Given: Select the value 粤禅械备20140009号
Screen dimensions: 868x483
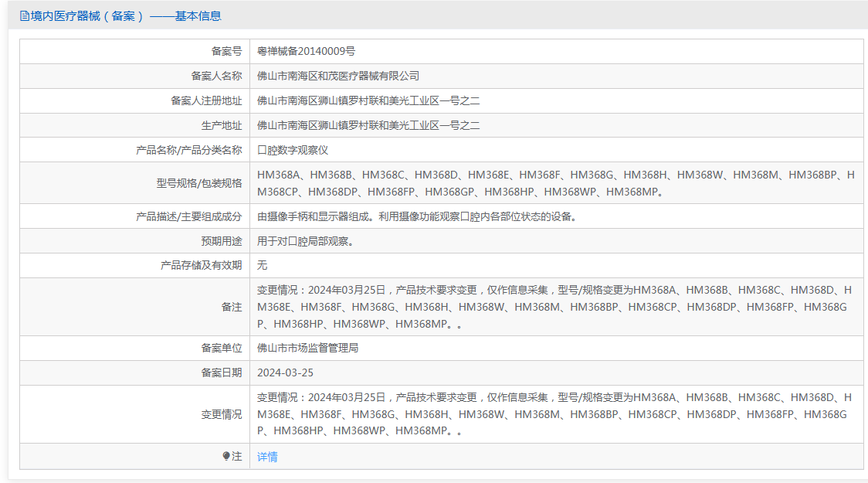Looking at the screenshot, I should coord(306,51).
